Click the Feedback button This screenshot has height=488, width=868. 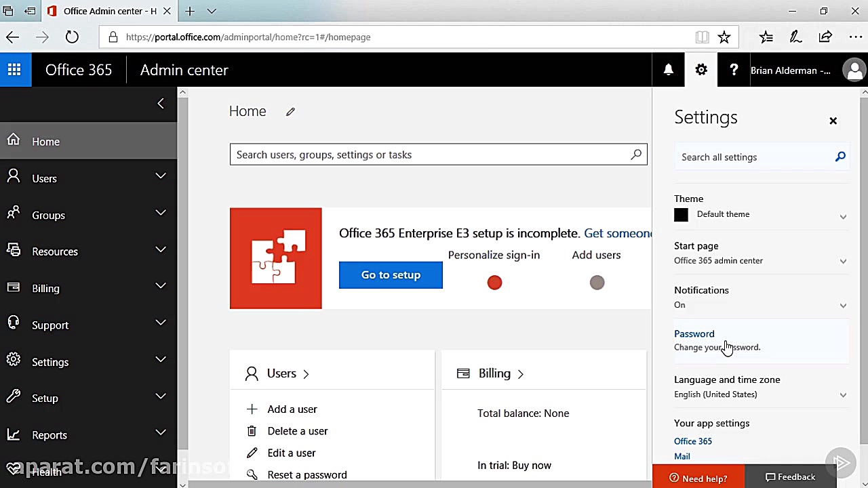coord(791,477)
